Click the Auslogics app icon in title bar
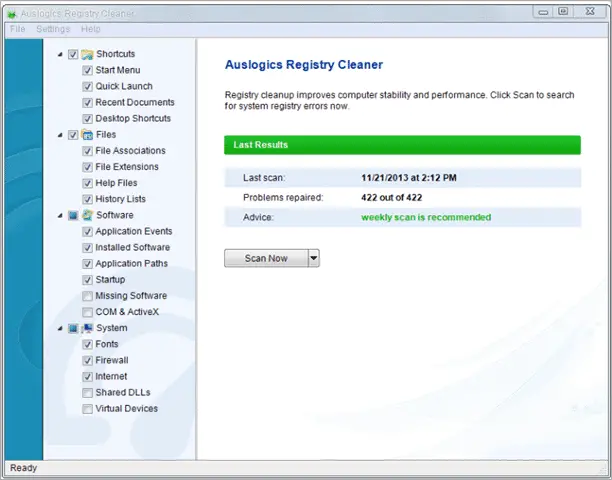 click(x=12, y=14)
